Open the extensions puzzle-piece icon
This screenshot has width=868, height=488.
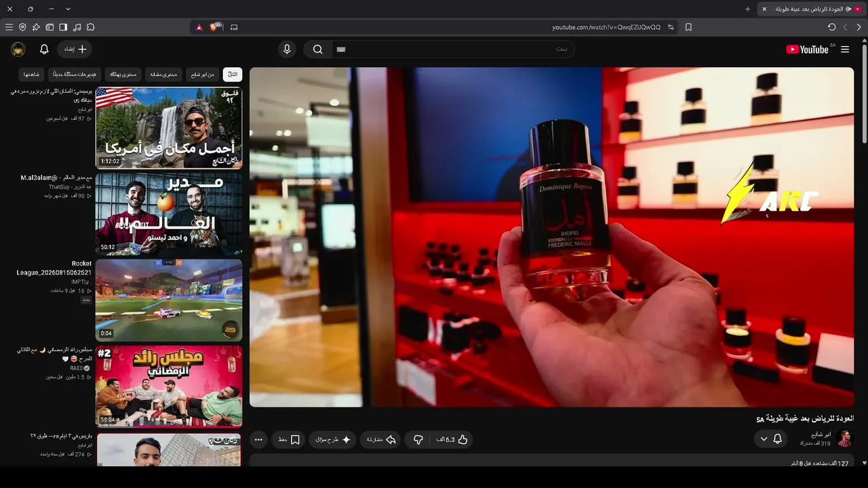[x=90, y=27]
